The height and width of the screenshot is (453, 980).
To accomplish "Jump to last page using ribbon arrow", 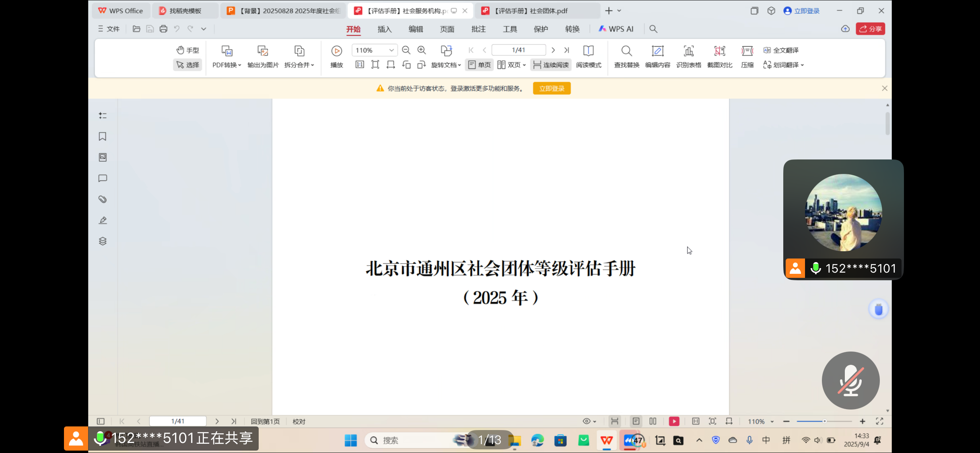I will point(566,50).
